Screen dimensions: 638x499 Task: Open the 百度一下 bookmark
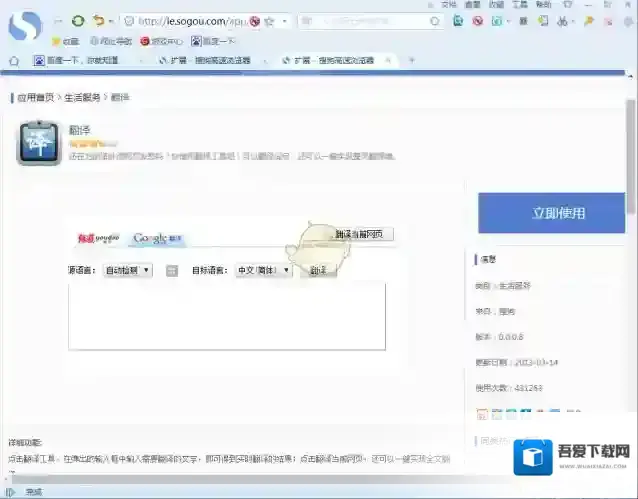point(213,41)
